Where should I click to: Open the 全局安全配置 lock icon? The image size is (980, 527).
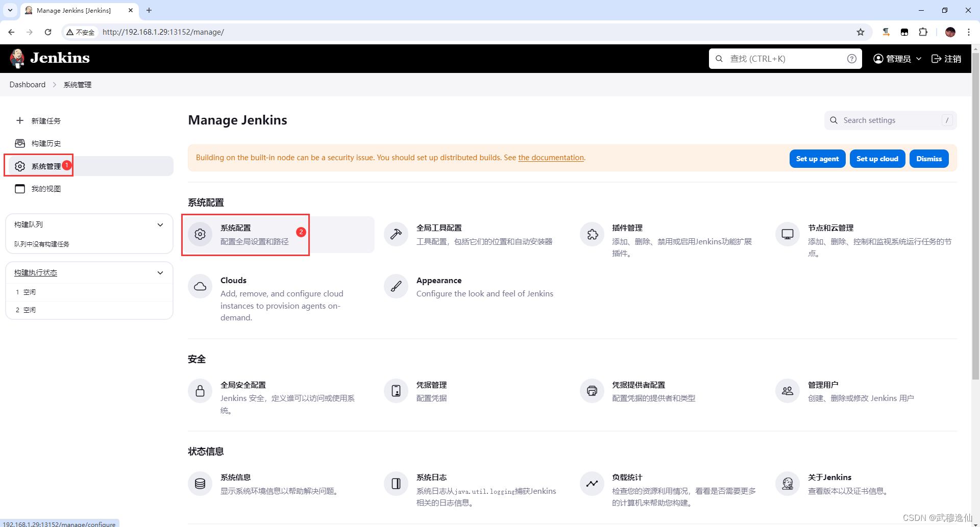pos(200,391)
